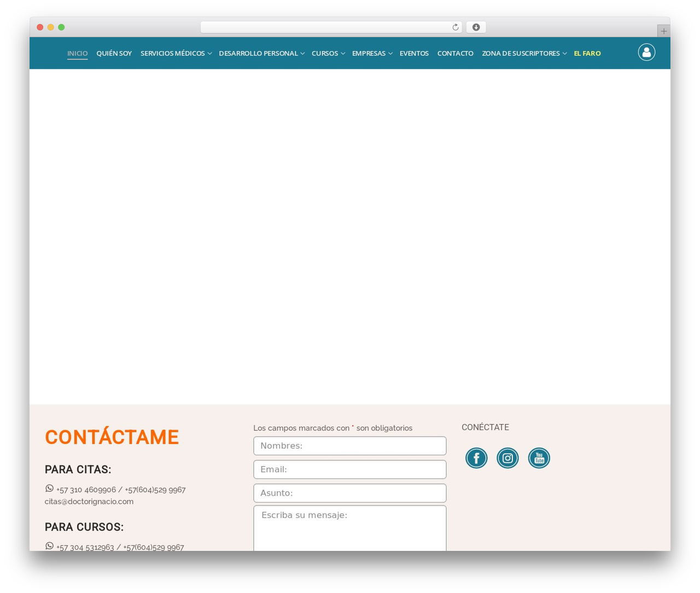Expand the Servicios Médicos menu
The height and width of the screenshot is (593, 700).
pyautogui.click(x=176, y=53)
